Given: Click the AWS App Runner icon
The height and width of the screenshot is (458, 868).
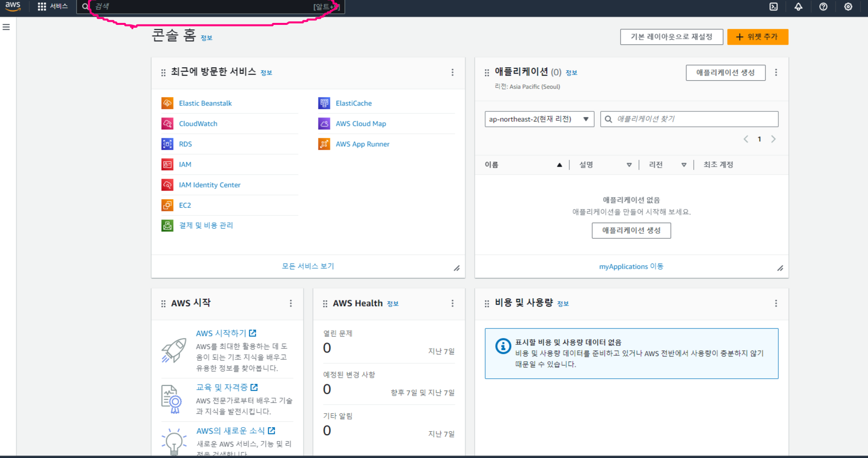Looking at the screenshot, I should 324,144.
